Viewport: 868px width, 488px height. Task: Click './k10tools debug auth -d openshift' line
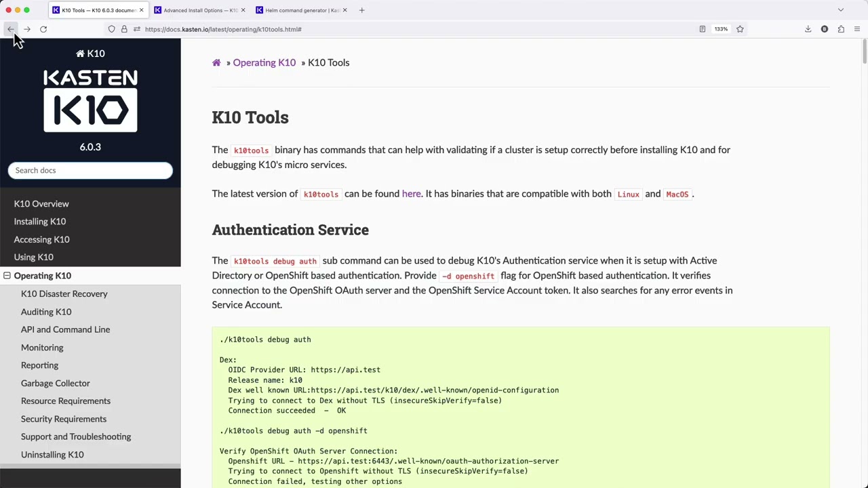tap(294, 431)
